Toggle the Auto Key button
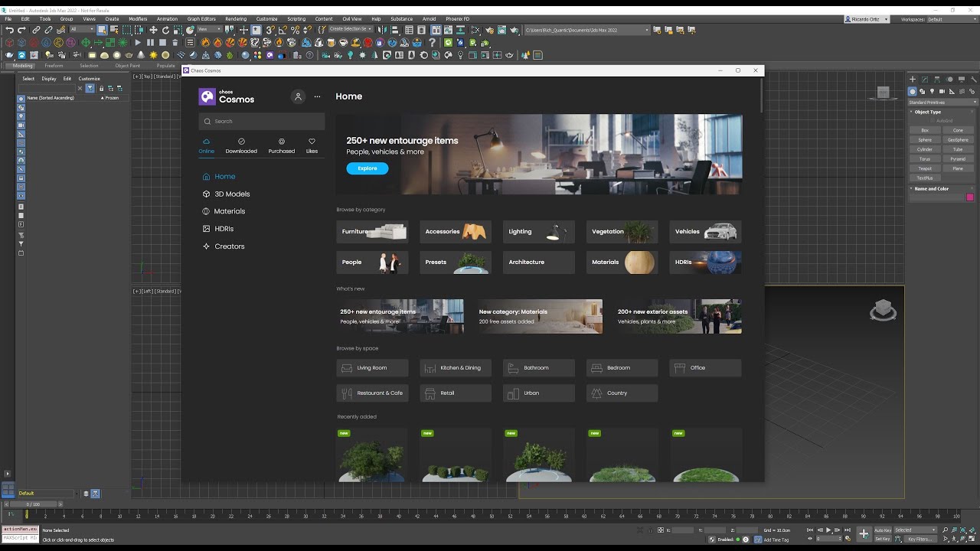 pos(883,530)
